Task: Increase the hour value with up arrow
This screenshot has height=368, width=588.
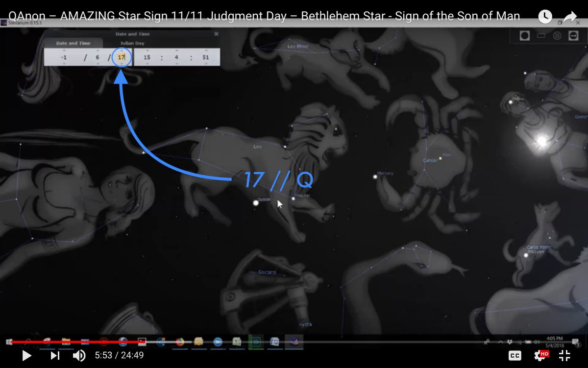Action: 147,51
